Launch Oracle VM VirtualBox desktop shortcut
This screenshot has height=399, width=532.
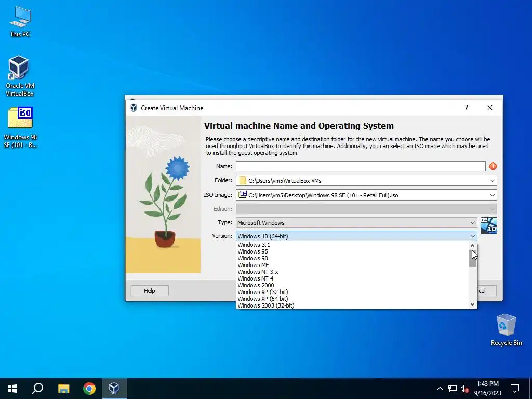(19, 76)
